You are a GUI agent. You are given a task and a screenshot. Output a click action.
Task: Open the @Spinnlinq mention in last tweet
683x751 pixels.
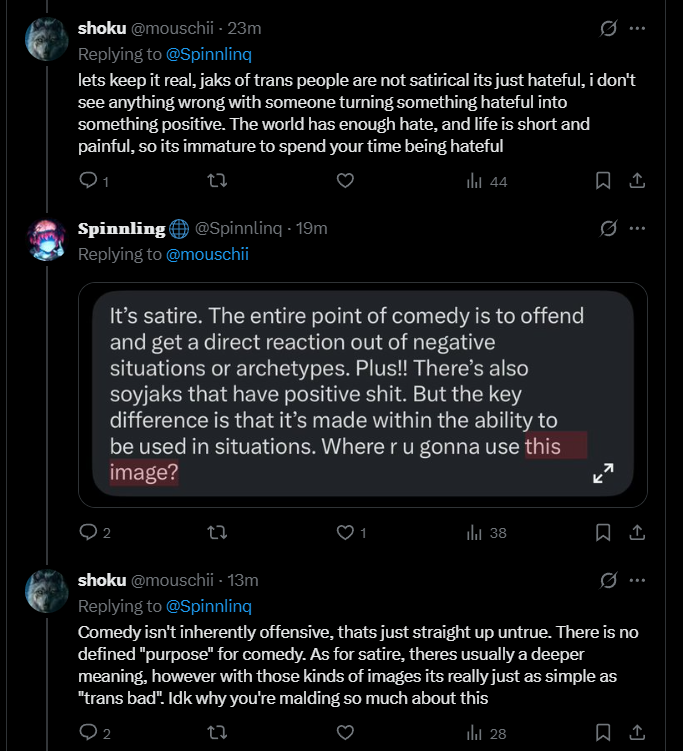tap(208, 606)
